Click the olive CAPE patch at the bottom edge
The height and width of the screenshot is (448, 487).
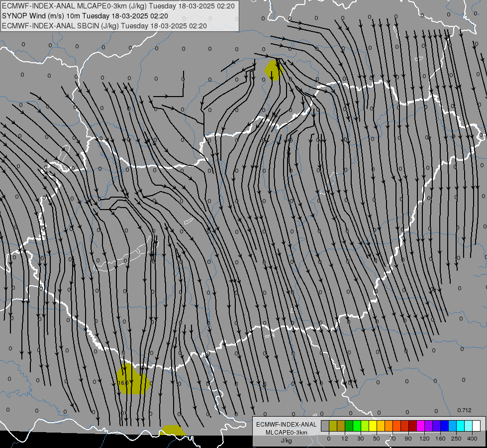pyautogui.click(x=173, y=430)
